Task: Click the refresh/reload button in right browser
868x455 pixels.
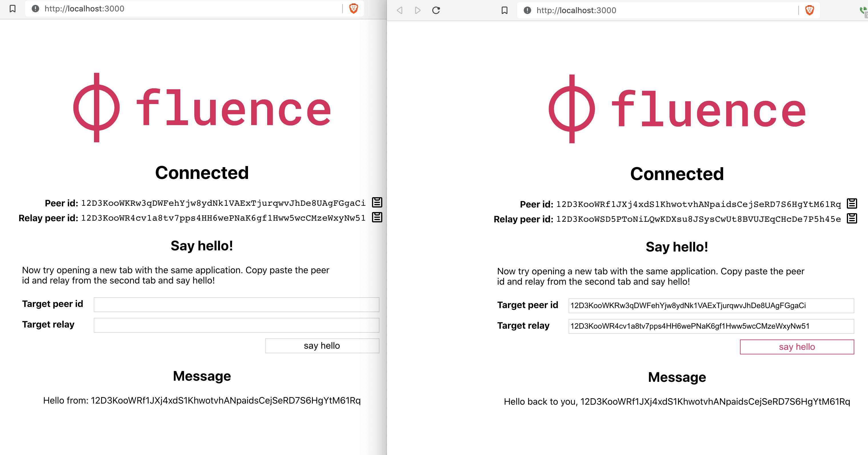Action: click(x=436, y=9)
